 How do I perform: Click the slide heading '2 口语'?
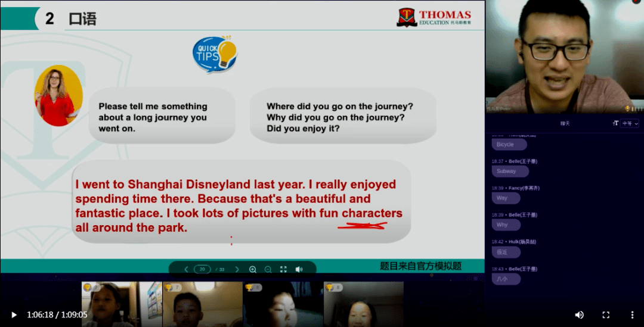click(x=70, y=18)
